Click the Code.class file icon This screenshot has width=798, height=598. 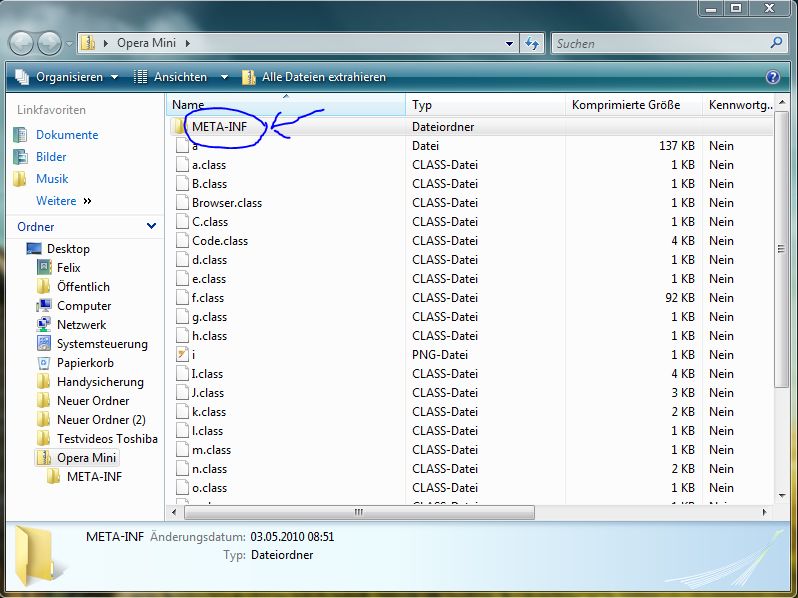[x=182, y=240]
